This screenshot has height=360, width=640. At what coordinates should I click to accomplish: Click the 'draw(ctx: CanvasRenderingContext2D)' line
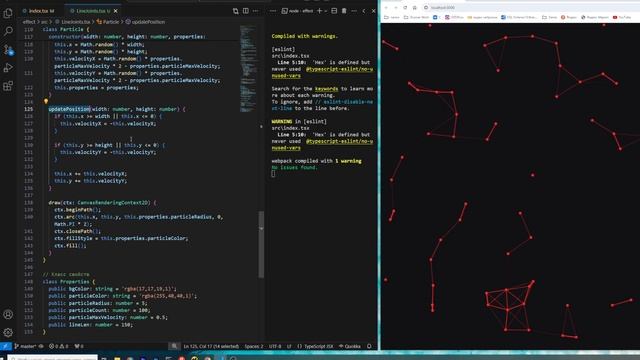click(102, 202)
